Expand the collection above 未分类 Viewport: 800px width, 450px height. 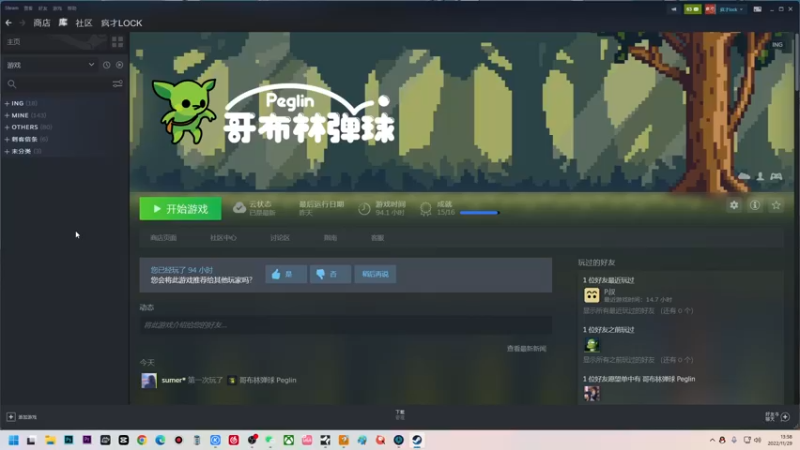tap(26, 139)
